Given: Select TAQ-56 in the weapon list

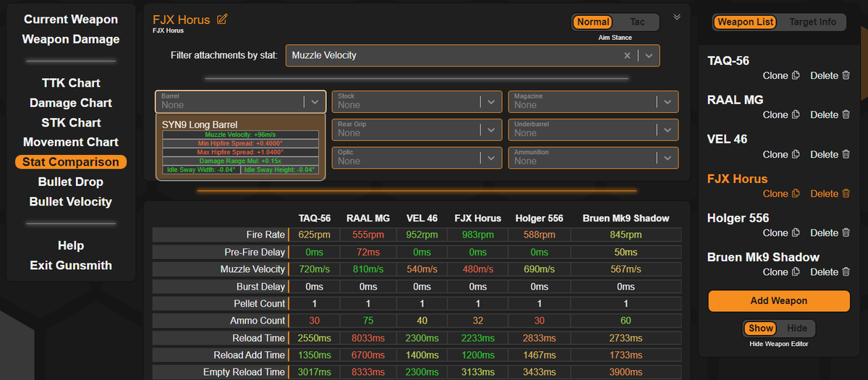Looking at the screenshot, I should click(728, 61).
